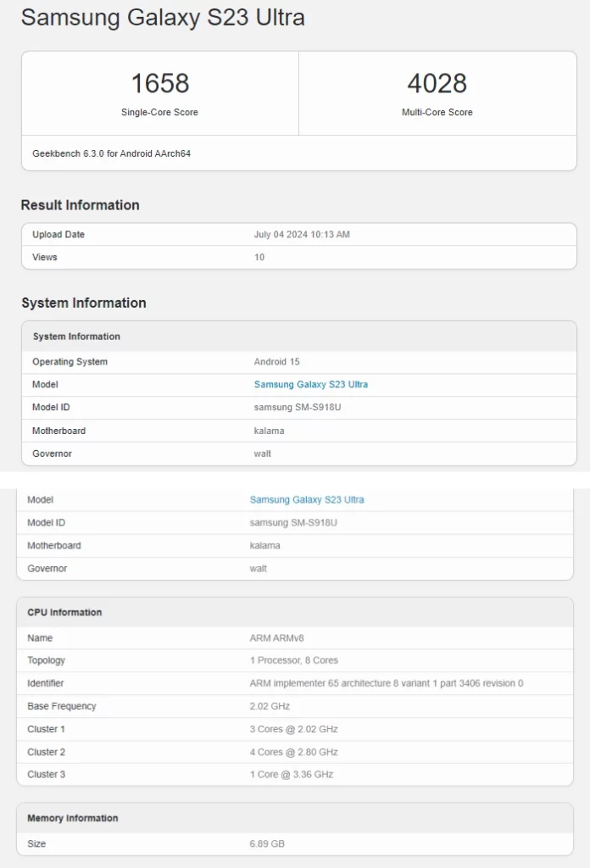Screen dimensions: 590x868
Task: Click the Topology label
Action: tap(46, 659)
